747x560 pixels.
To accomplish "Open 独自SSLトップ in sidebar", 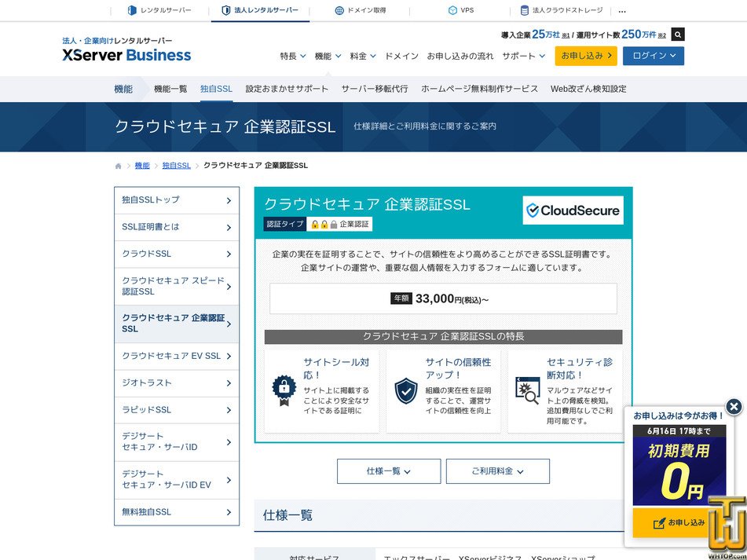I will click(x=177, y=200).
